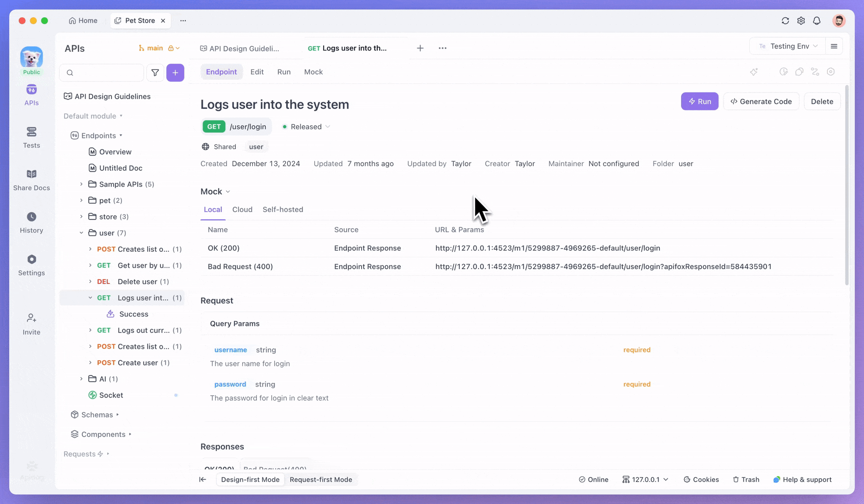Select the Edit tab

(257, 72)
